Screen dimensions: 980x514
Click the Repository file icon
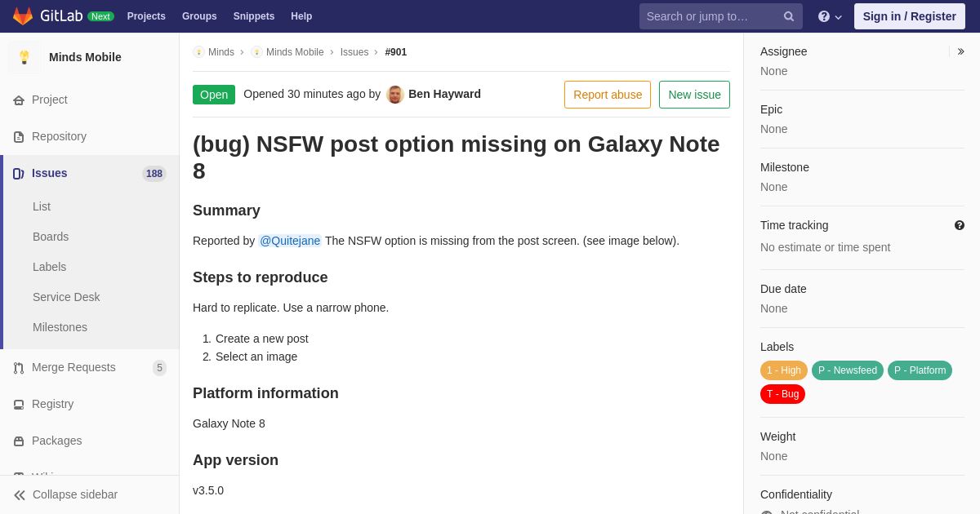(x=19, y=137)
